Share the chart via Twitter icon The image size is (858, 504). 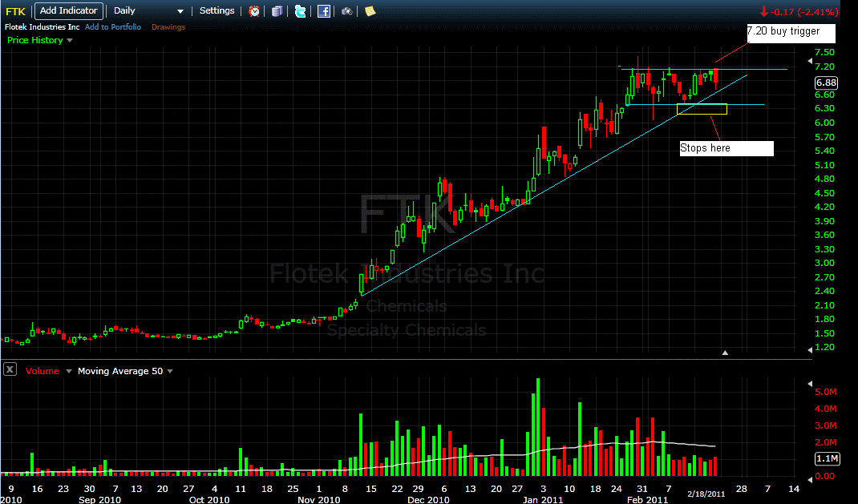(301, 11)
